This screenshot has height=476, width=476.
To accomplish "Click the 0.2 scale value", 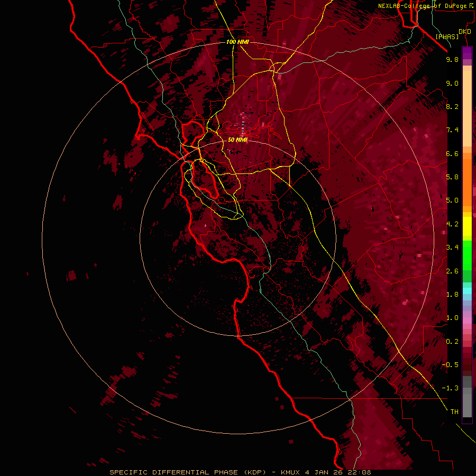I will [x=452, y=342].
